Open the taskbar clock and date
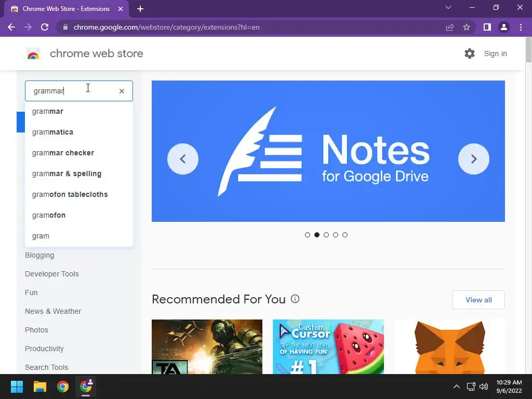This screenshot has height=399, width=532. pyautogui.click(x=509, y=387)
